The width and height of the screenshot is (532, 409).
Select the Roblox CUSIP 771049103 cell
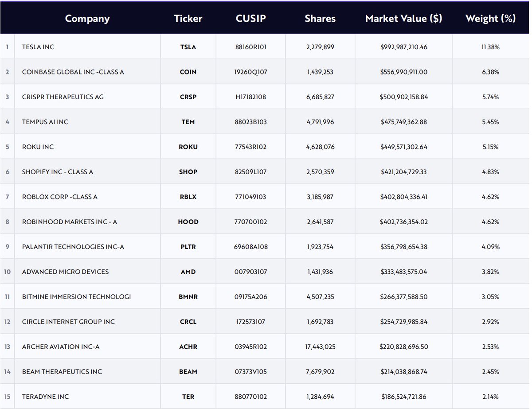pyautogui.click(x=250, y=197)
